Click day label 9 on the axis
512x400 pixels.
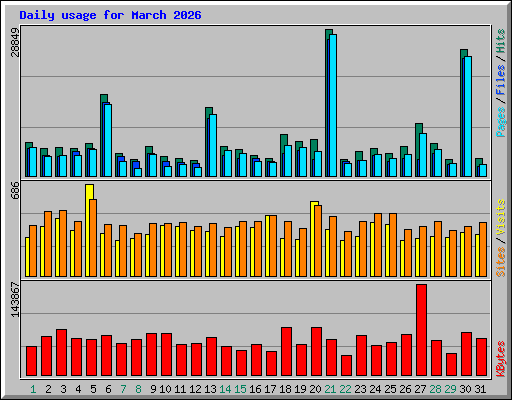click(153, 389)
